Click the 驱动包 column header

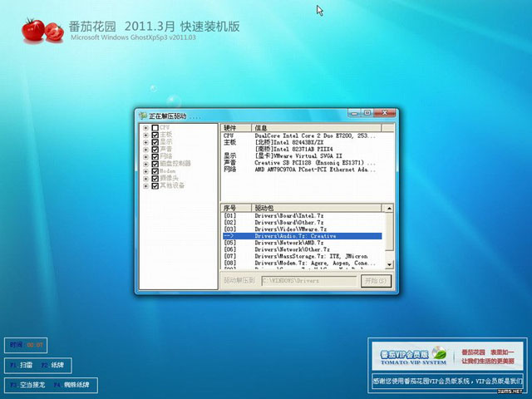tap(316, 208)
